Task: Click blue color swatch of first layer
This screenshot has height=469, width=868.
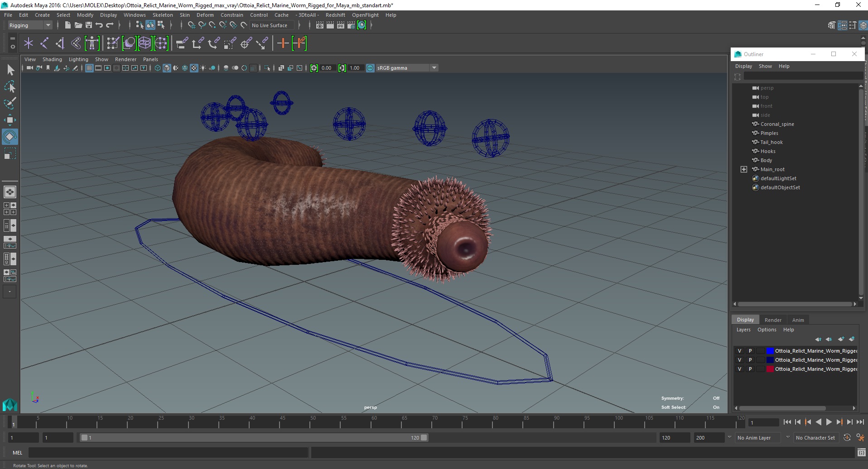Action: 770,351
